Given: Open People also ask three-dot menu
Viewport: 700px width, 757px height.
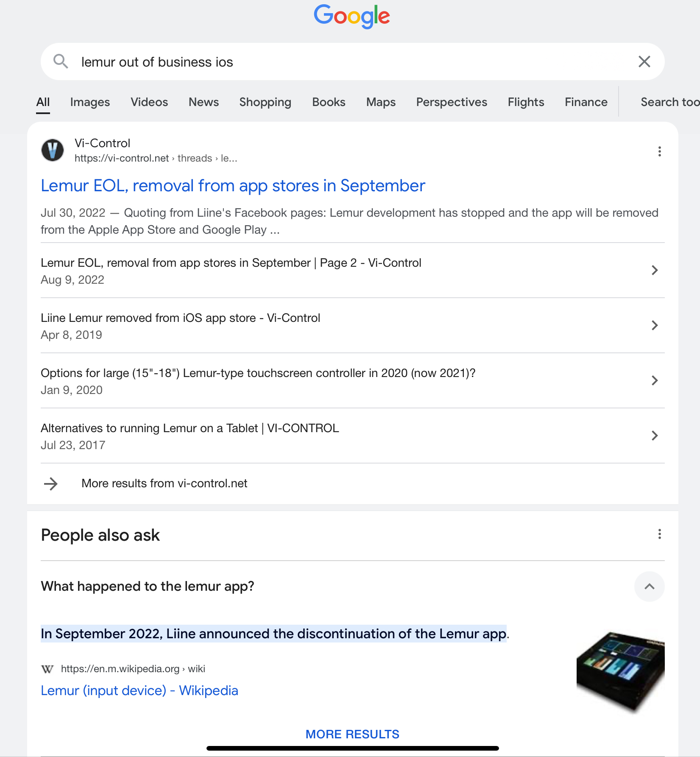Looking at the screenshot, I should tap(659, 534).
